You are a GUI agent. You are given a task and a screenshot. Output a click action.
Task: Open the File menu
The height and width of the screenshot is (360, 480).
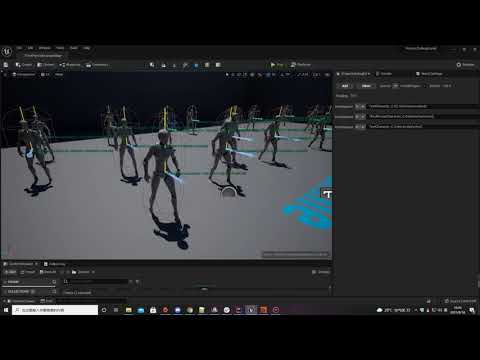[19, 48]
